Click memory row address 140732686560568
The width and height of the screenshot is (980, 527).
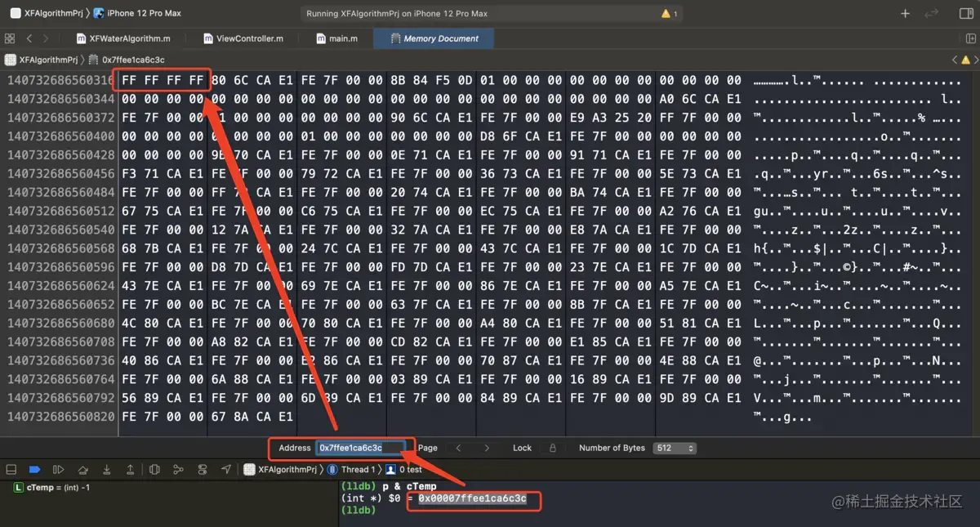tap(60, 248)
